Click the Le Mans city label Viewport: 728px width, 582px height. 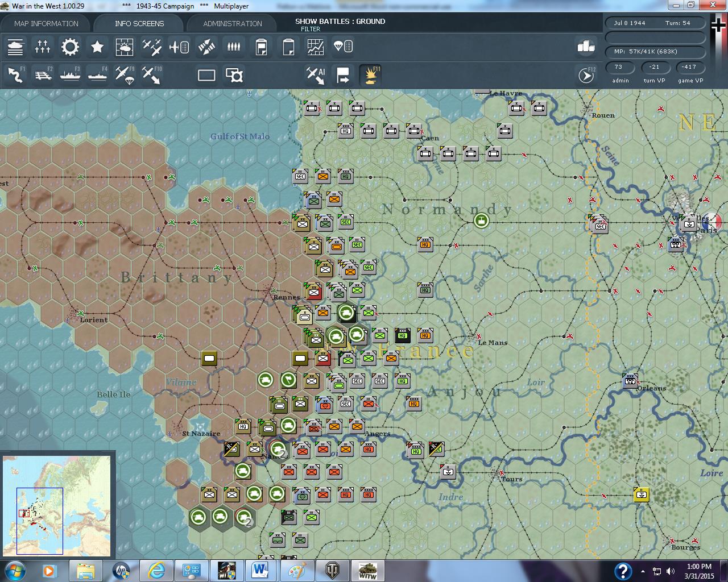coord(493,343)
